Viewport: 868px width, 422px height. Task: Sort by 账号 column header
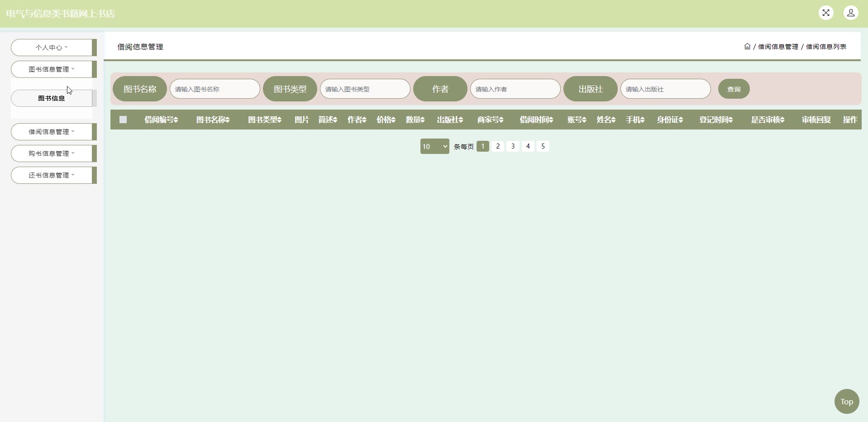pyautogui.click(x=577, y=120)
